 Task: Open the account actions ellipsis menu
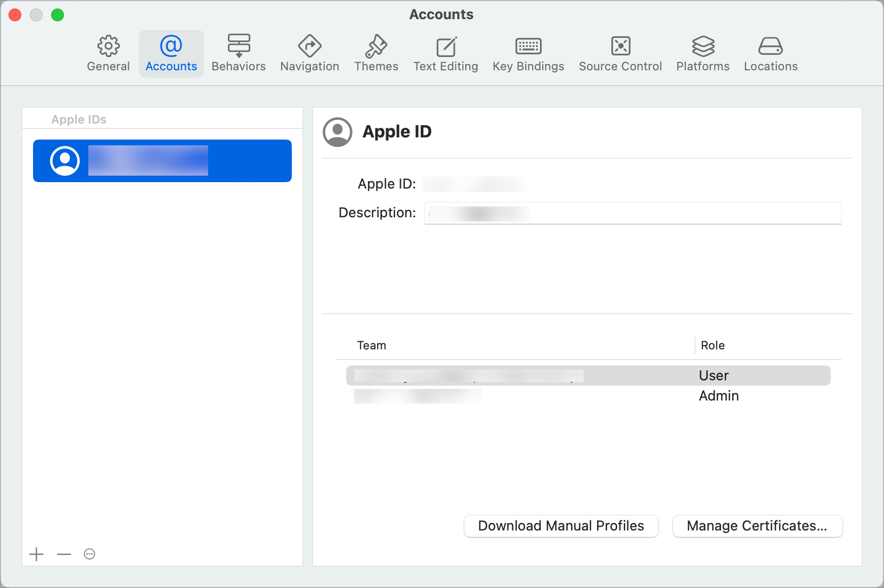(x=89, y=554)
